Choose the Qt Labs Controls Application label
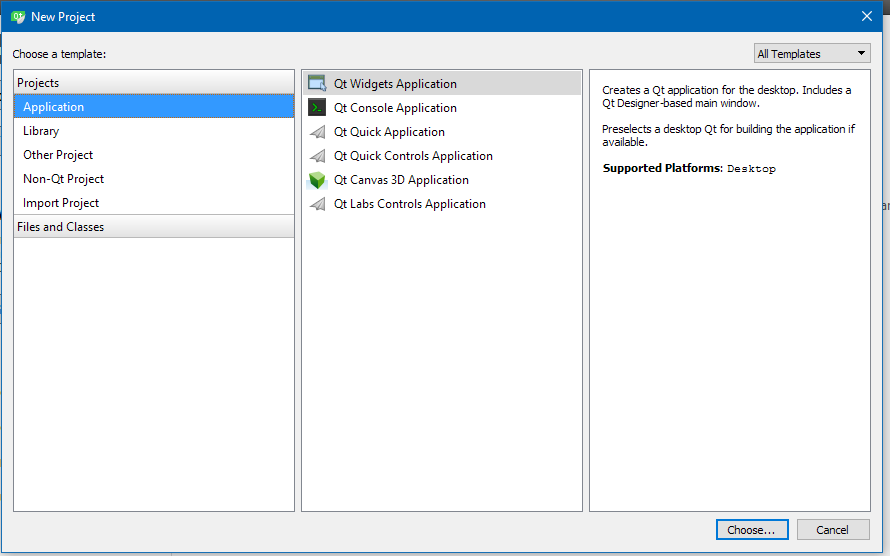Viewport: 890px width, 556px height. [410, 204]
